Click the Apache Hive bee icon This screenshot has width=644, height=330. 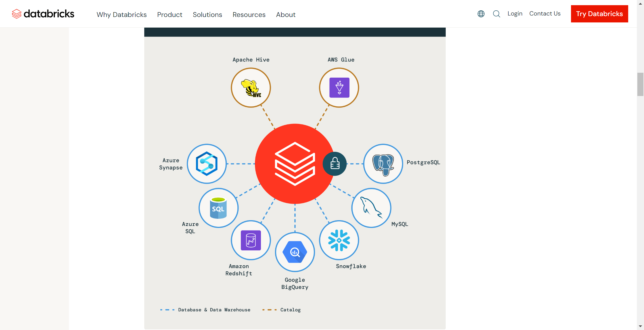(x=251, y=88)
